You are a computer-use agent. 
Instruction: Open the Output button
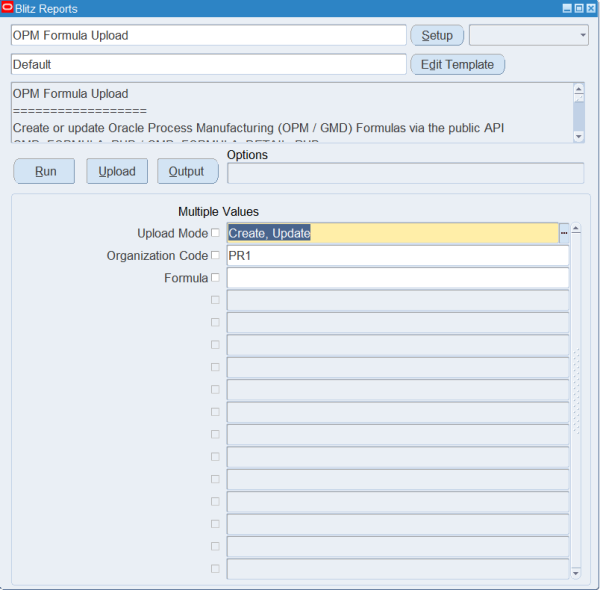pos(188,171)
